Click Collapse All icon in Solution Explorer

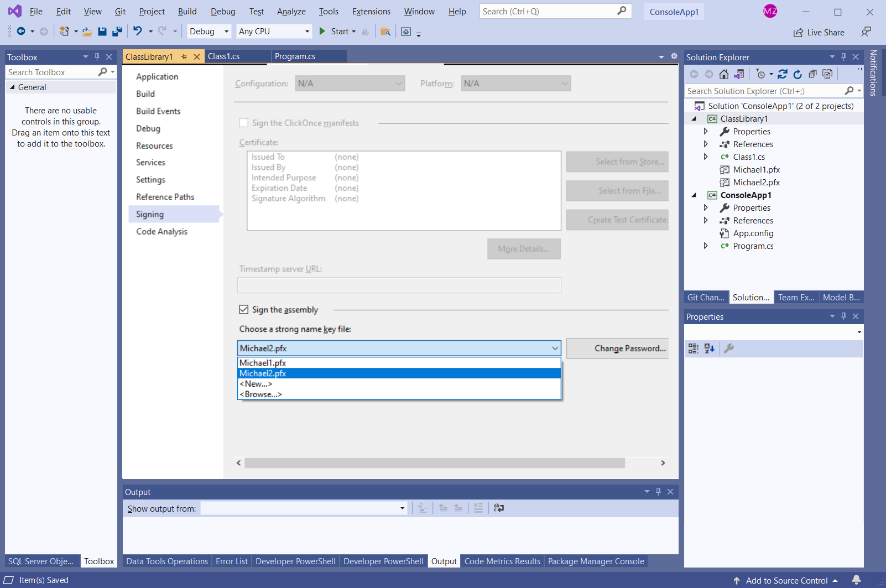812,74
